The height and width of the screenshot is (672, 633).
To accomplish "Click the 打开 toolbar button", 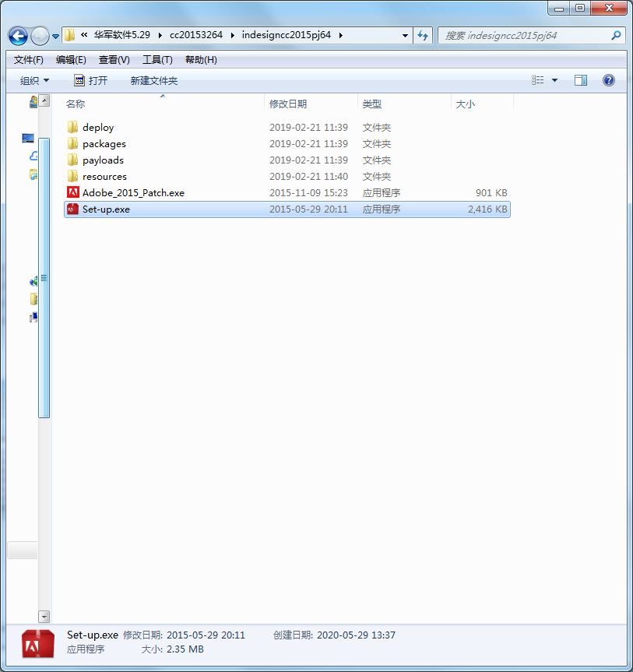I will tap(91, 80).
